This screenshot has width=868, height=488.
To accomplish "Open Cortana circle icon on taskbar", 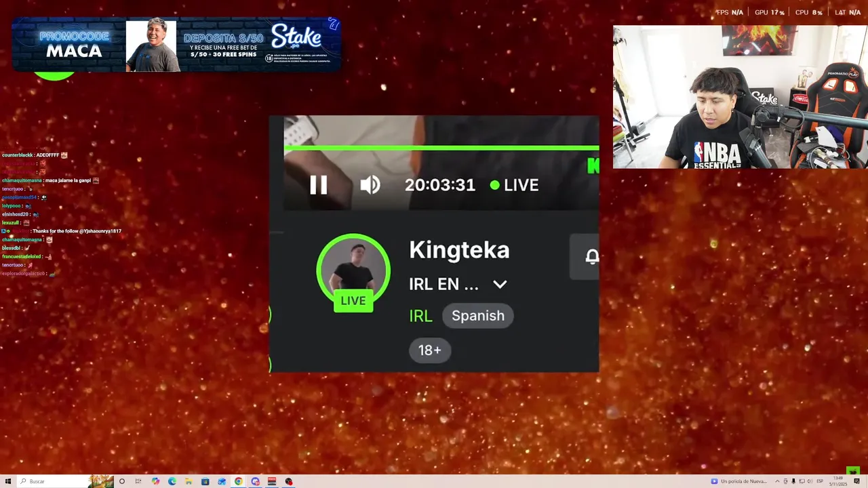I will [x=122, y=481].
